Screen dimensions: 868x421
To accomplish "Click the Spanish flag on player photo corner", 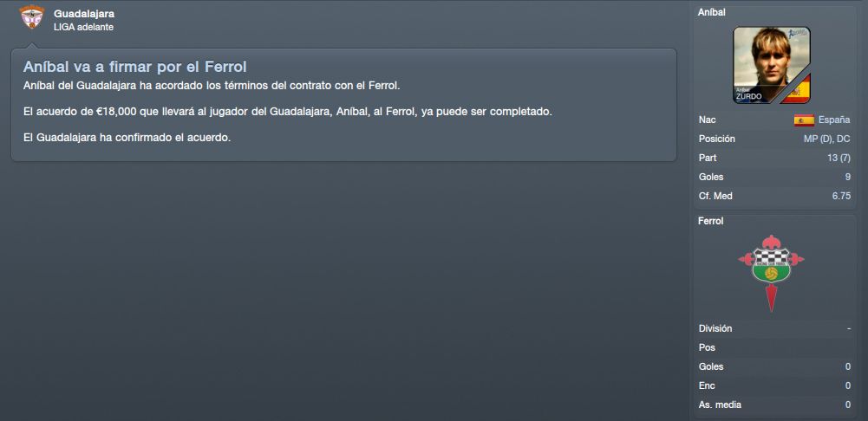I will 799,91.
